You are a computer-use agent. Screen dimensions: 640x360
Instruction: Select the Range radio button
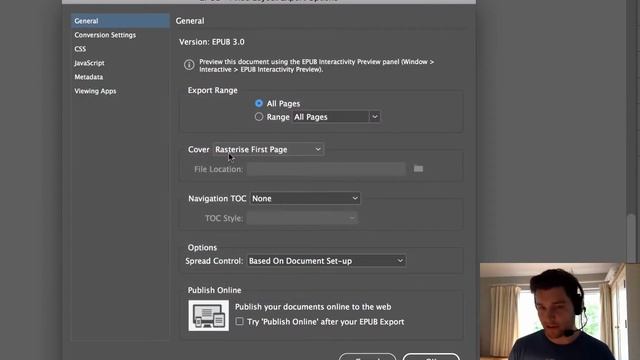tap(259, 117)
